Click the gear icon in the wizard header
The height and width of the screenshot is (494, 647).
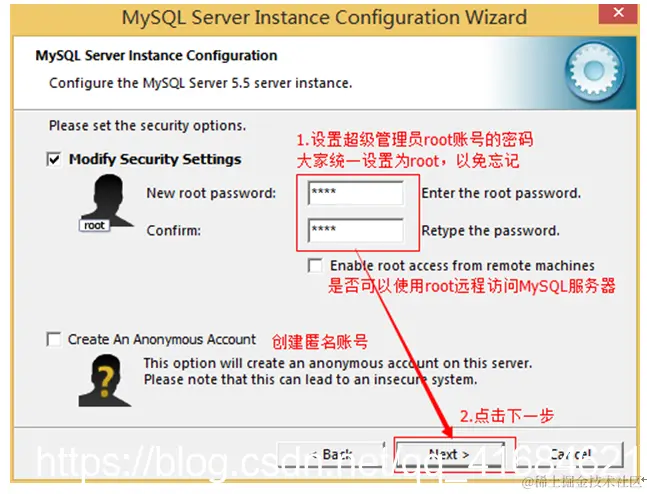click(x=594, y=71)
